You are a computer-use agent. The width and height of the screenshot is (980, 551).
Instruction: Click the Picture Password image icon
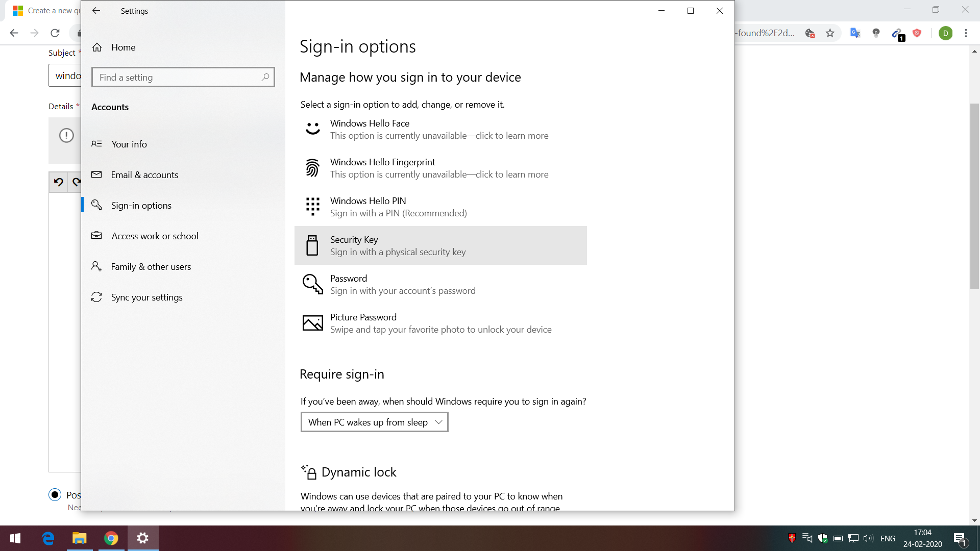(x=312, y=323)
